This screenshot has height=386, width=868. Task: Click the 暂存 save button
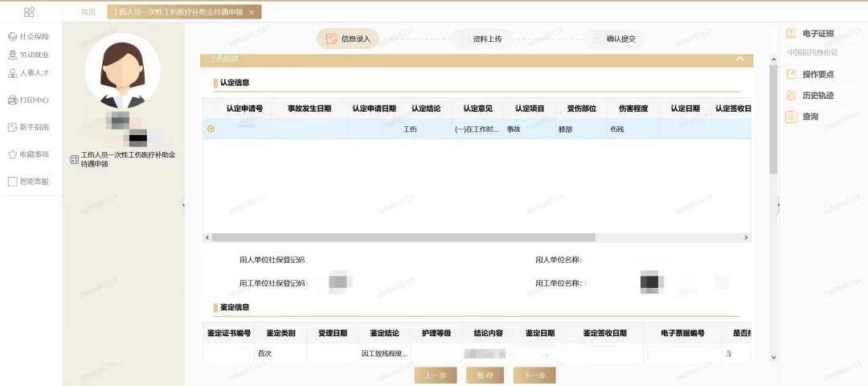(x=485, y=375)
